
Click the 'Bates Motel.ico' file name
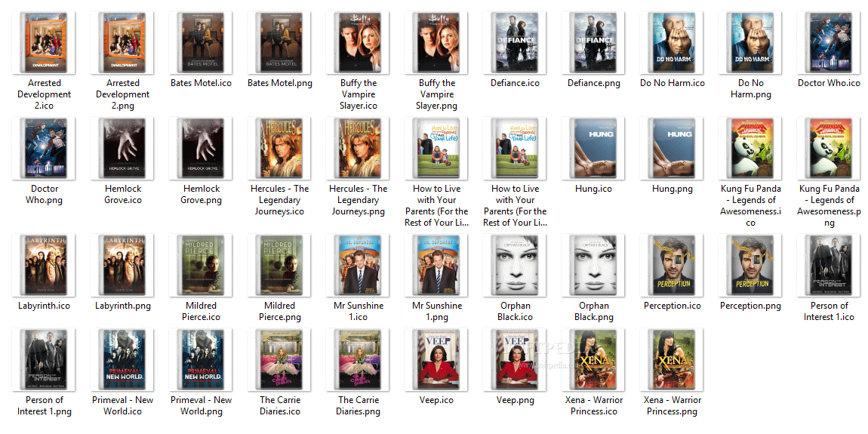[x=201, y=83]
